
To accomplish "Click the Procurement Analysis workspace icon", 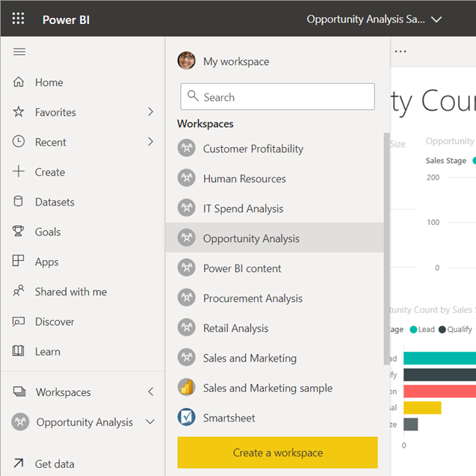I will 186,297.
